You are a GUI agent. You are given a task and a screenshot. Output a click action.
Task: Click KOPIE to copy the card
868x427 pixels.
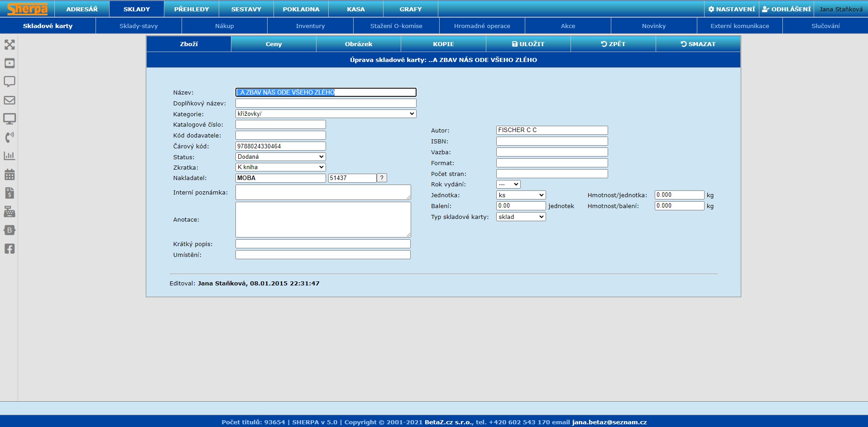click(443, 44)
